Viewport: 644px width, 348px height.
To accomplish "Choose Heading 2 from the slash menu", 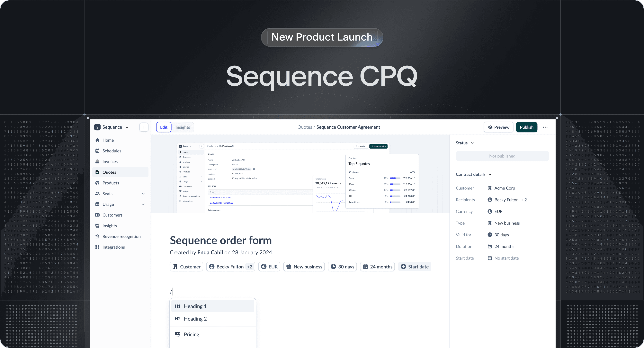I will [195, 319].
